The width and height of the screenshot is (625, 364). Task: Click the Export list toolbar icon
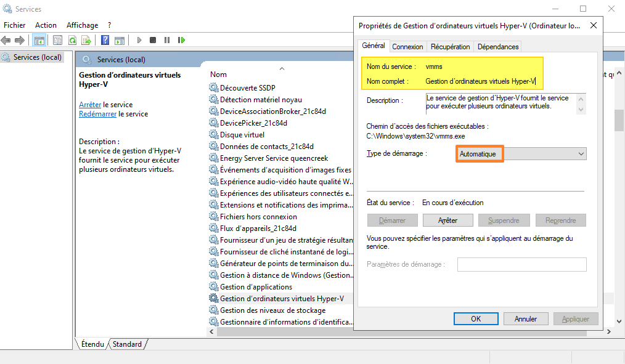(86, 40)
